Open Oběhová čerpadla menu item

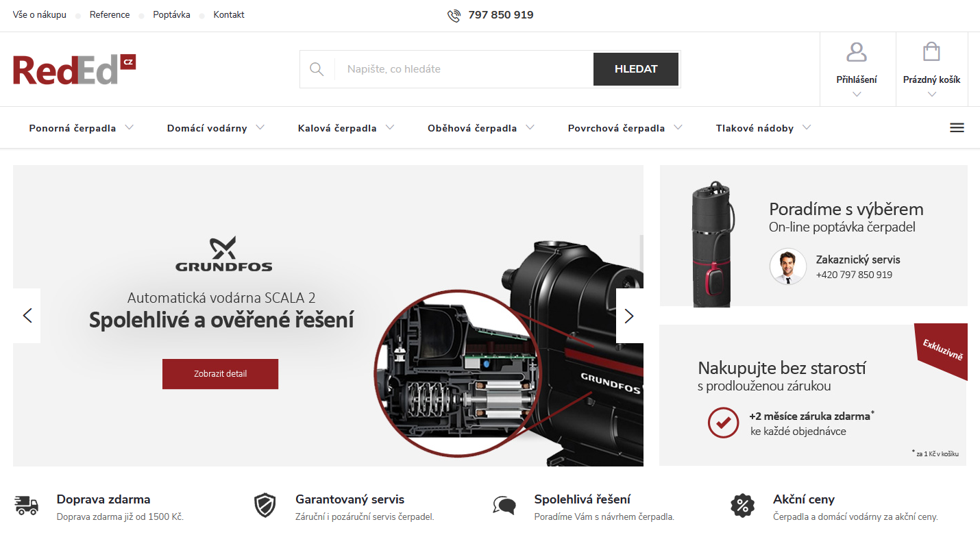tap(472, 128)
